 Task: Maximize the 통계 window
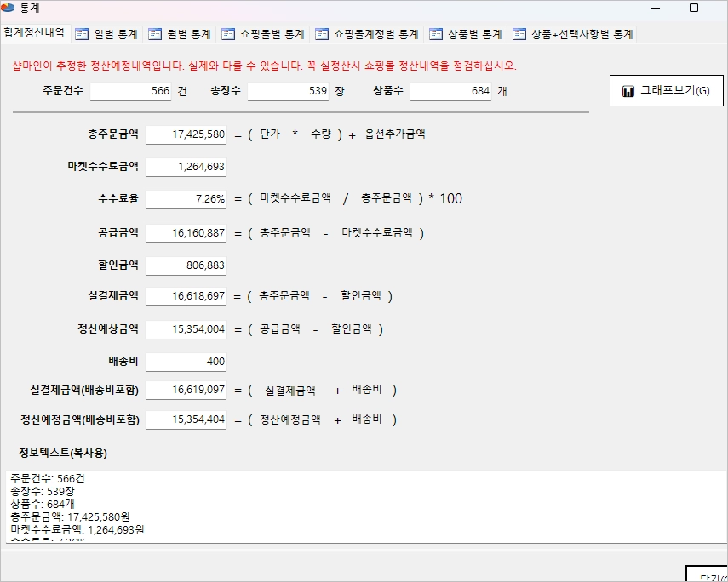coord(694,8)
